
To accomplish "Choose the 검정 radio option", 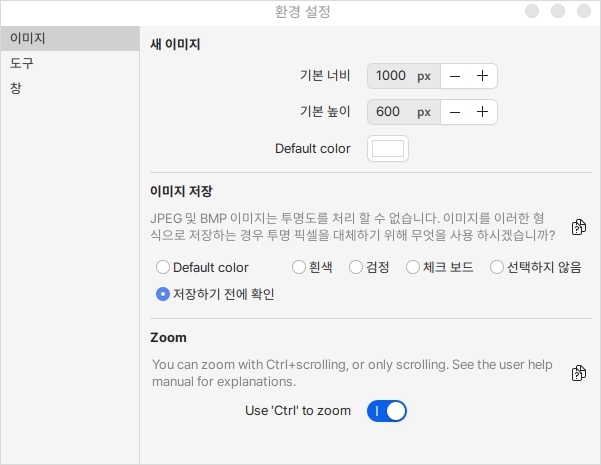I will tap(356, 268).
